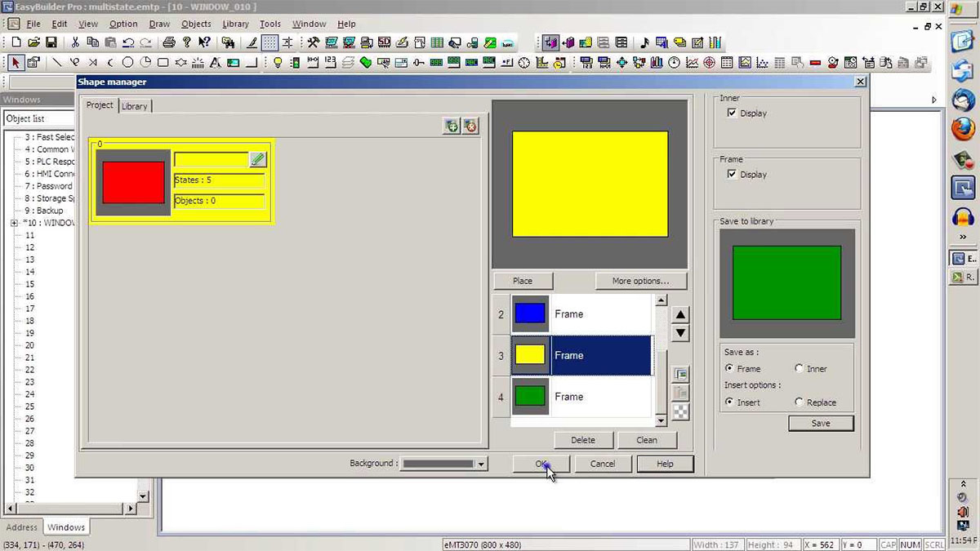The height and width of the screenshot is (551, 980).
Task: Click the delete shape red X icon
Action: tap(470, 126)
